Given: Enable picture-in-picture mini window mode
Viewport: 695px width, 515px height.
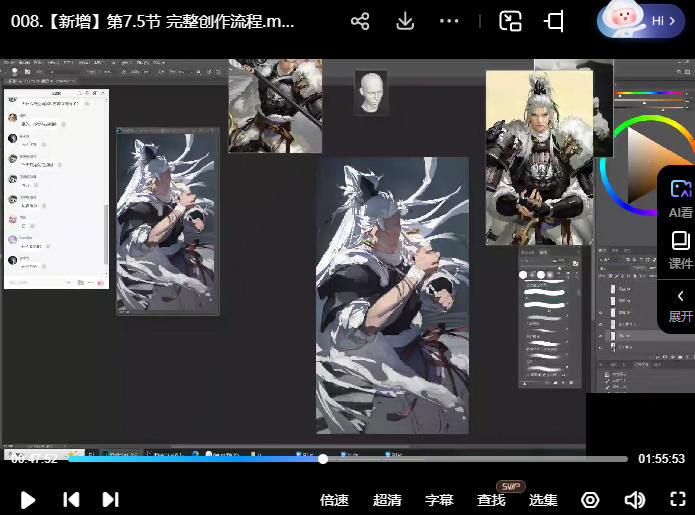Looking at the screenshot, I should [511, 21].
